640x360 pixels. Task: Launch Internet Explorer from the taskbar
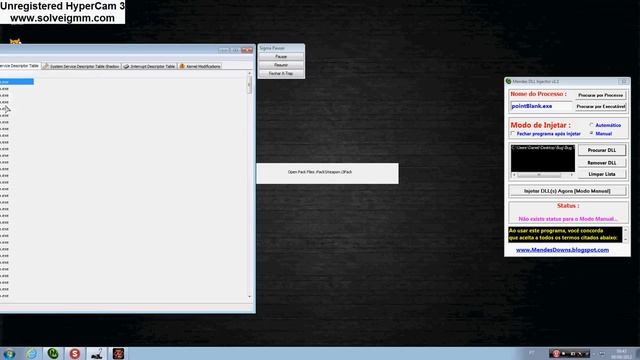31,353
